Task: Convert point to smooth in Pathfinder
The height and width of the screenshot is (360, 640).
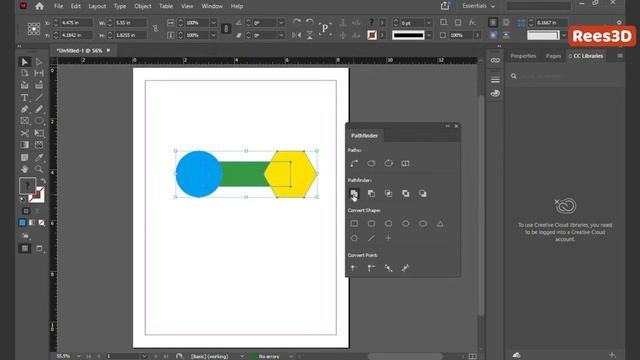Action: pyautogui.click(x=388, y=268)
